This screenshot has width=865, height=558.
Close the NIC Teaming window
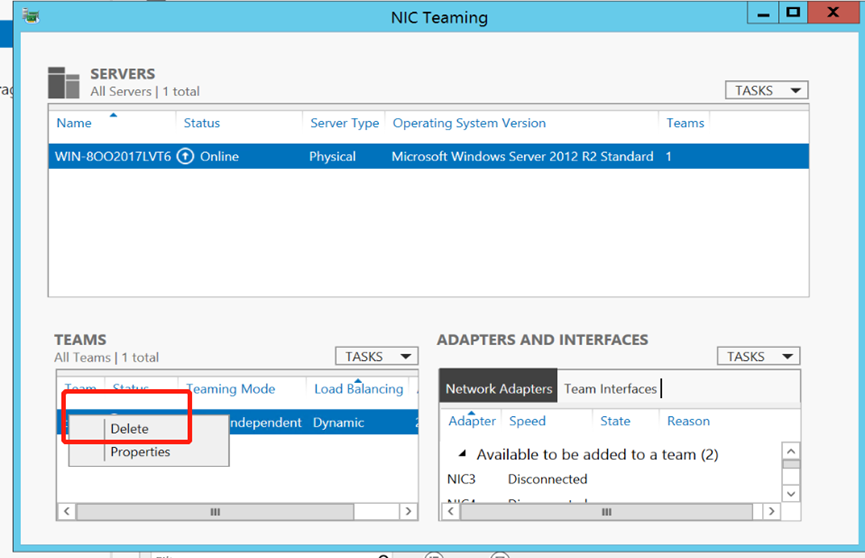(833, 13)
